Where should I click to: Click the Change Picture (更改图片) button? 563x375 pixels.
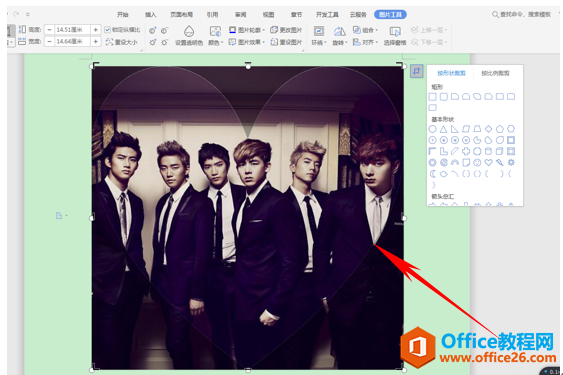[x=286, y=30]
